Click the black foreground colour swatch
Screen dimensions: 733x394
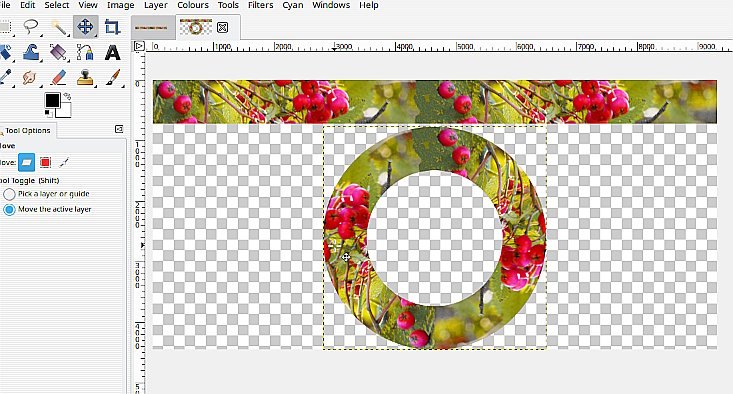(x=52, y=100)
